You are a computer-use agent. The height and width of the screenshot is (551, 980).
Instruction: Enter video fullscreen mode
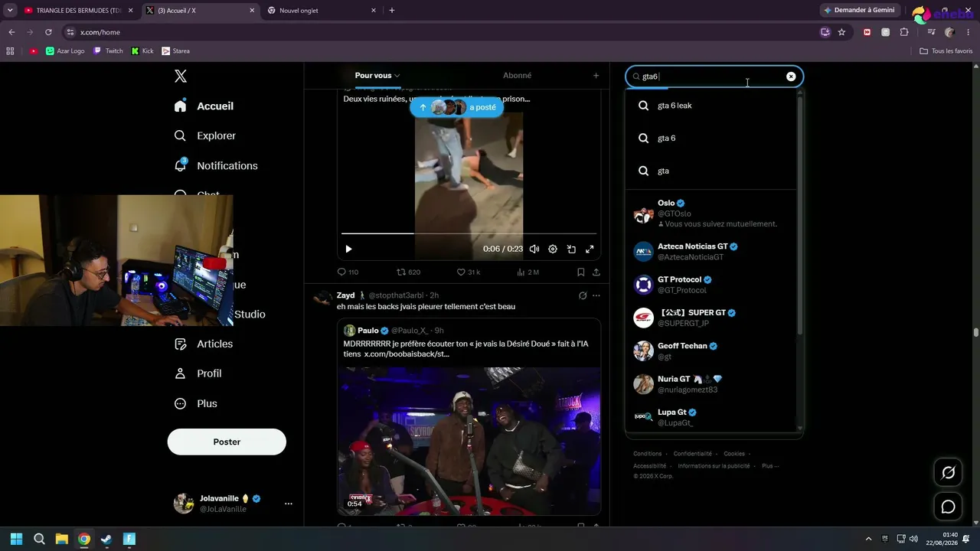point(590,249)
